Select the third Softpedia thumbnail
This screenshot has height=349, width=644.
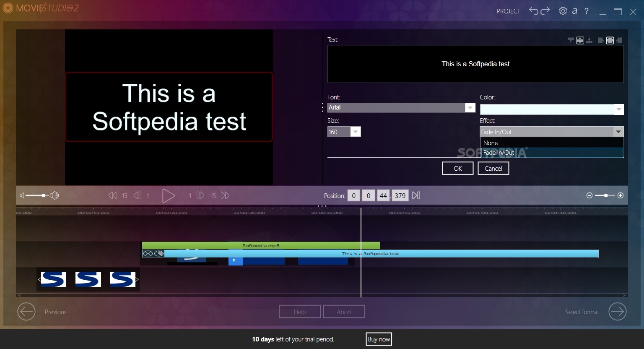coord(123,279)
